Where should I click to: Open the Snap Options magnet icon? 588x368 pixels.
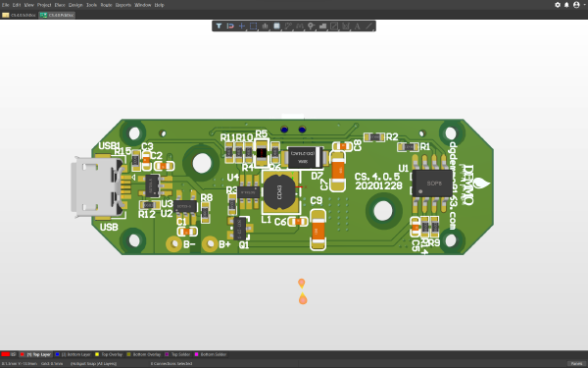230,26
